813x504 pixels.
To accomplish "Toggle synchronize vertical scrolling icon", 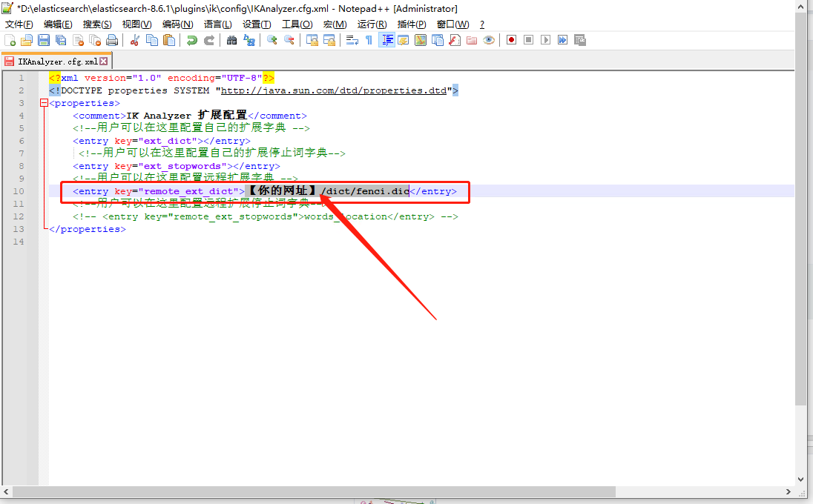I will click(312, 41).
